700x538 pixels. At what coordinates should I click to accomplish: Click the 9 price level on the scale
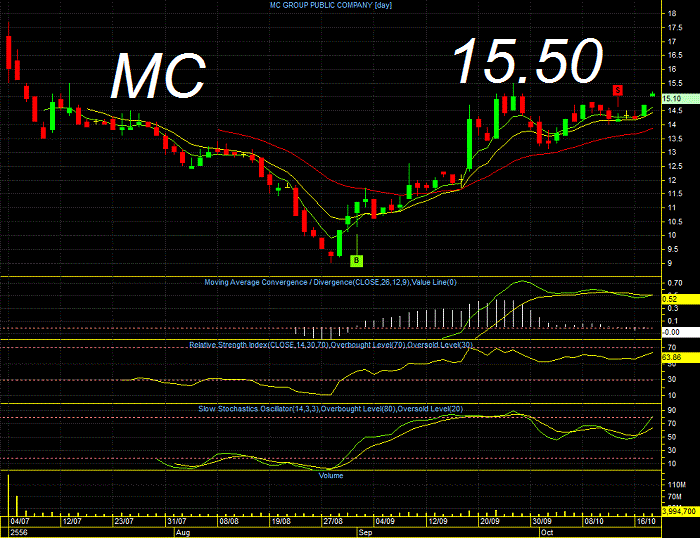click(x=669, y=263)
